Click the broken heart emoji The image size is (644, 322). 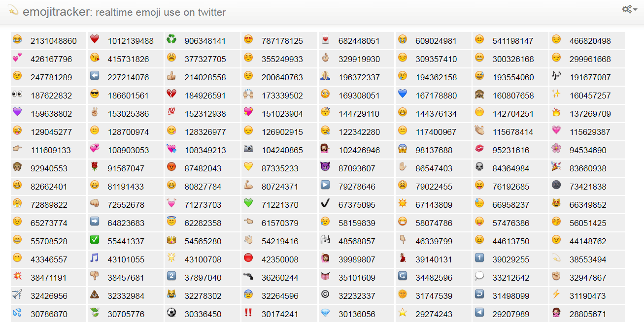[171, 95]
